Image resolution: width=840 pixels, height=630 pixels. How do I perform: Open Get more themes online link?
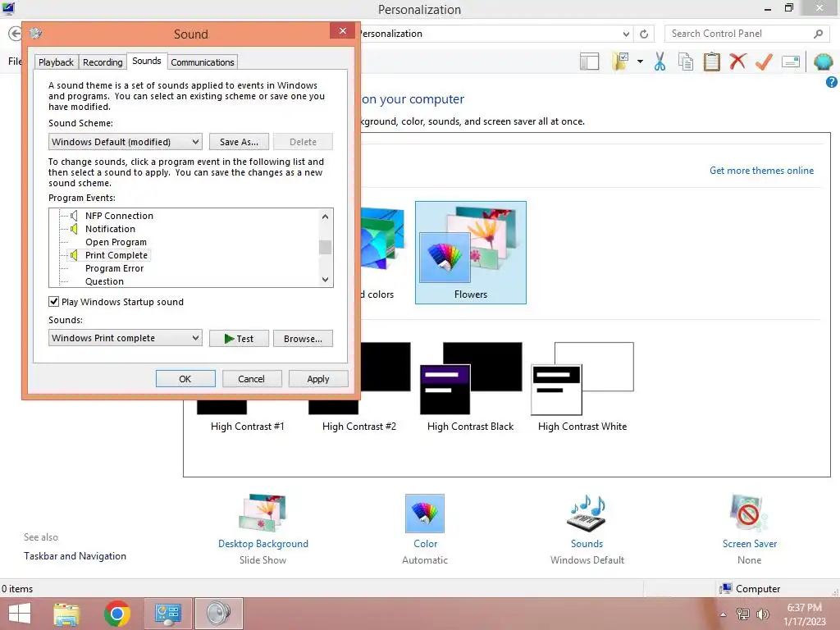761,171
